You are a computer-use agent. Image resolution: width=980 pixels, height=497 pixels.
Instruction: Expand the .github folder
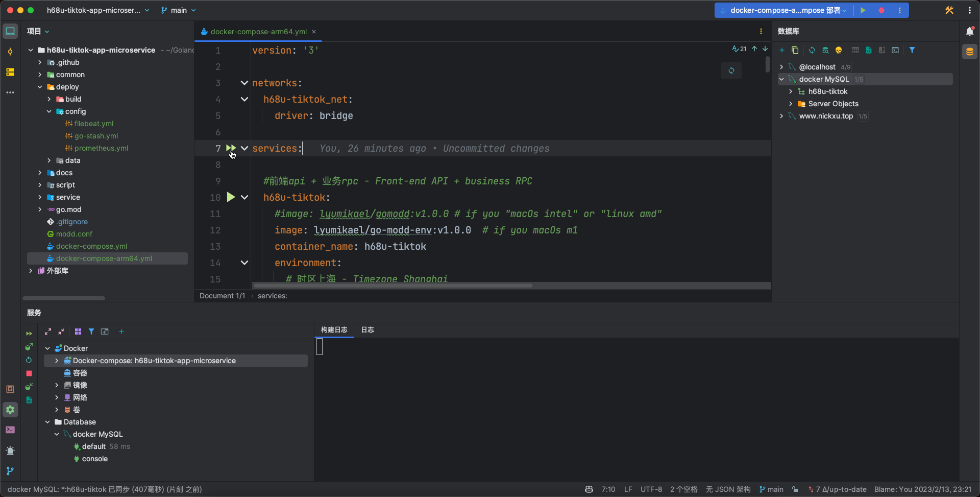40,62
